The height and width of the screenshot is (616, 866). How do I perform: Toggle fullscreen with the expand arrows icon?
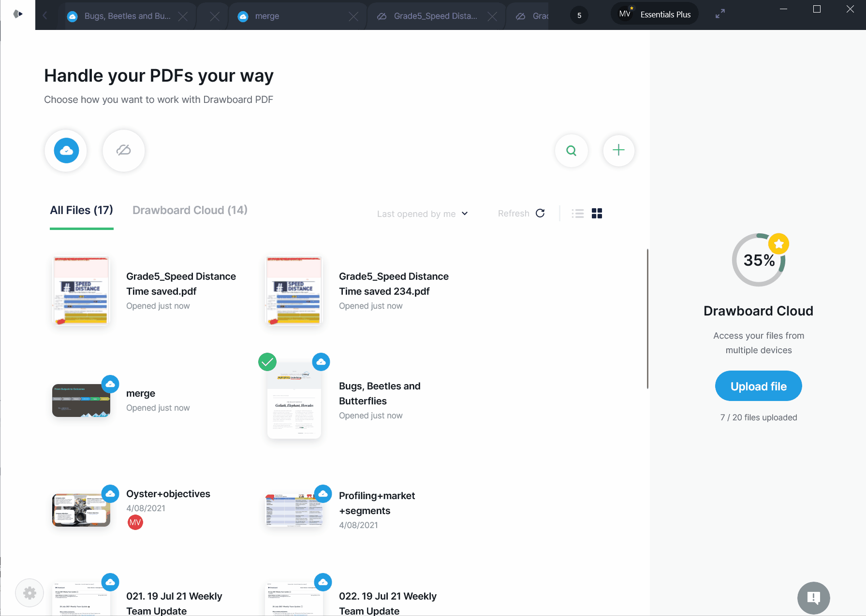(x=720, y=14)
